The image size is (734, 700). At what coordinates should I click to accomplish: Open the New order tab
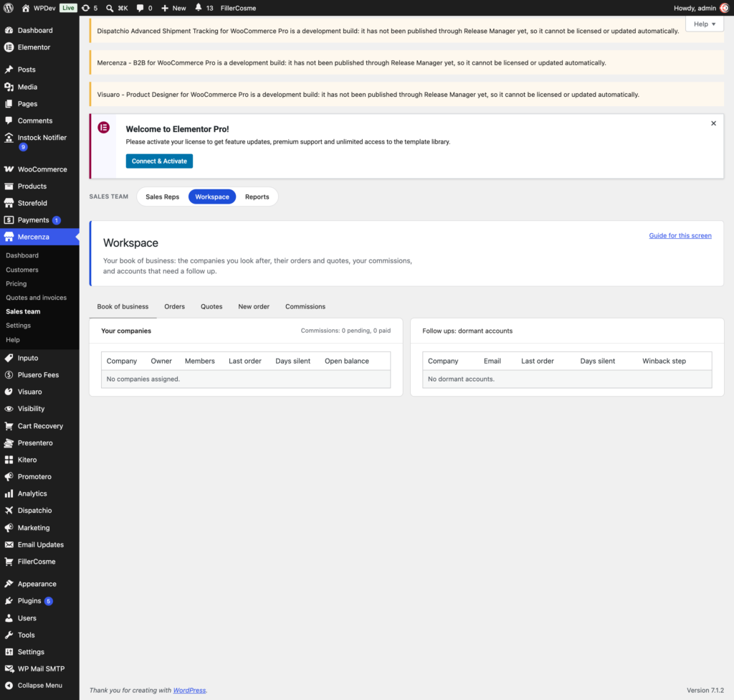[254, 306]
